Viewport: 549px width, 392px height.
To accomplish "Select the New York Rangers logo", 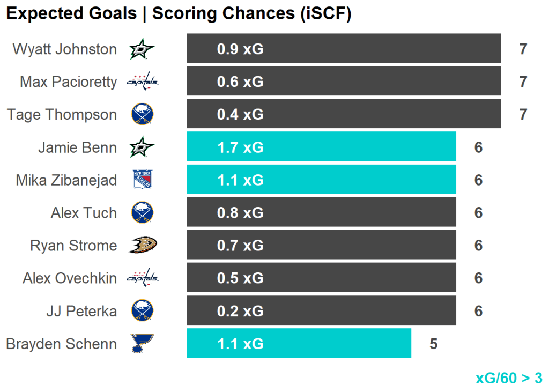I will (142, 180).
